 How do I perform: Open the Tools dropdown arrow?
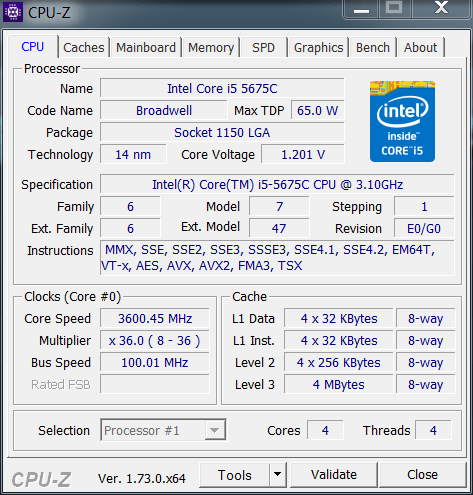tap(278, 474)
